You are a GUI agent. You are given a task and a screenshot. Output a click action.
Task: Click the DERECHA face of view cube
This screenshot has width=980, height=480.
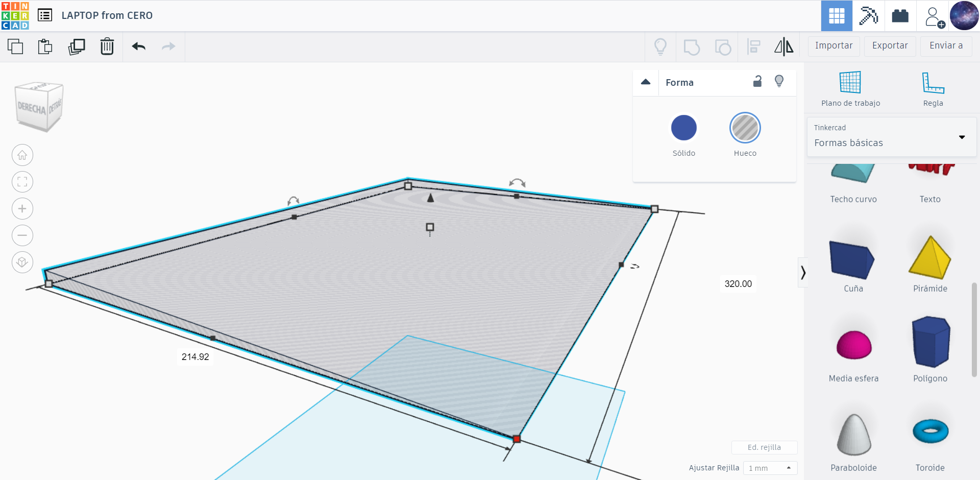pyautogui.click(x=31, y=108)
